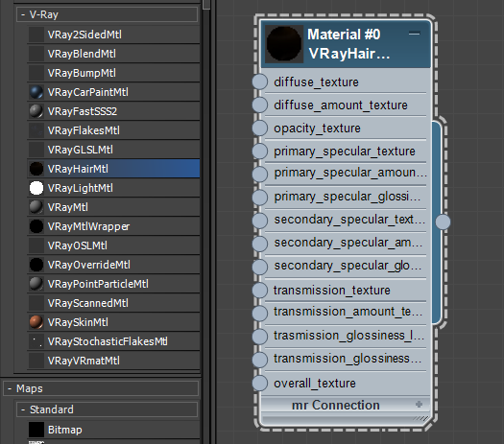Select the VRaySkinMtl brown sphere icon
504x444 pixels.
pos(36,322)
